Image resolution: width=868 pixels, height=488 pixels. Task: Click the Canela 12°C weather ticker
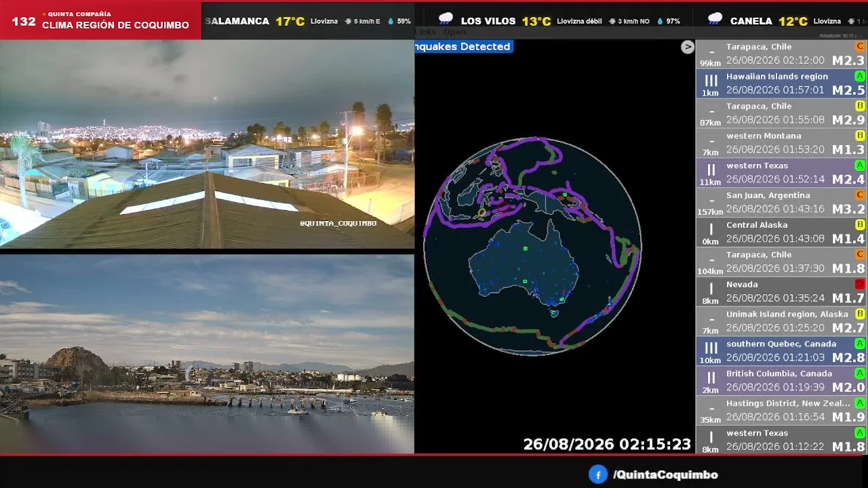pyautogui.click(x=787, y=21)
